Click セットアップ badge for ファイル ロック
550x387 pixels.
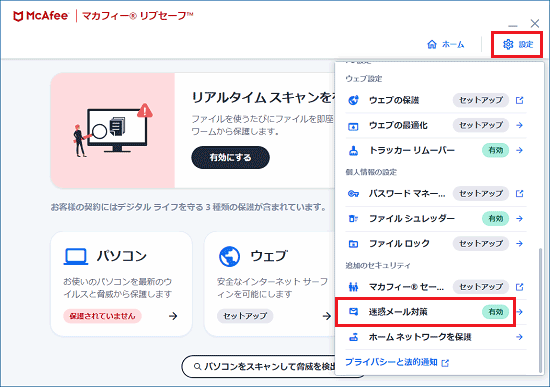coord(481,243)
